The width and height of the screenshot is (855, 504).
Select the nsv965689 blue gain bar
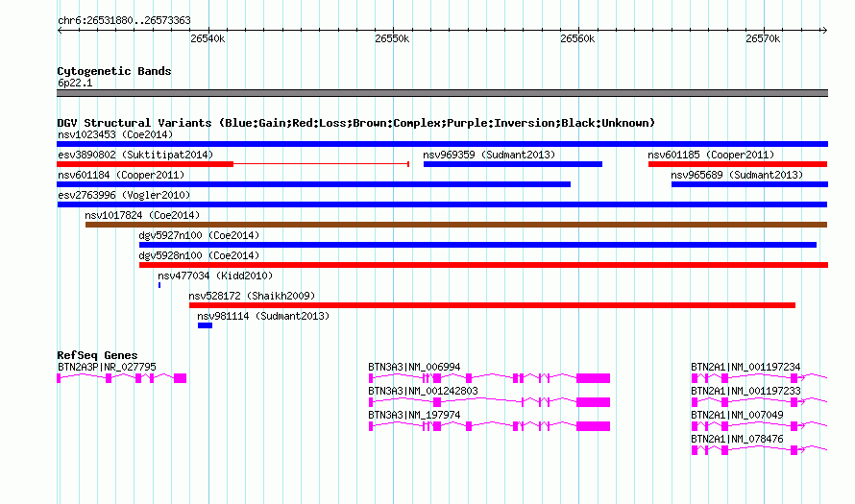coord(749,184)
